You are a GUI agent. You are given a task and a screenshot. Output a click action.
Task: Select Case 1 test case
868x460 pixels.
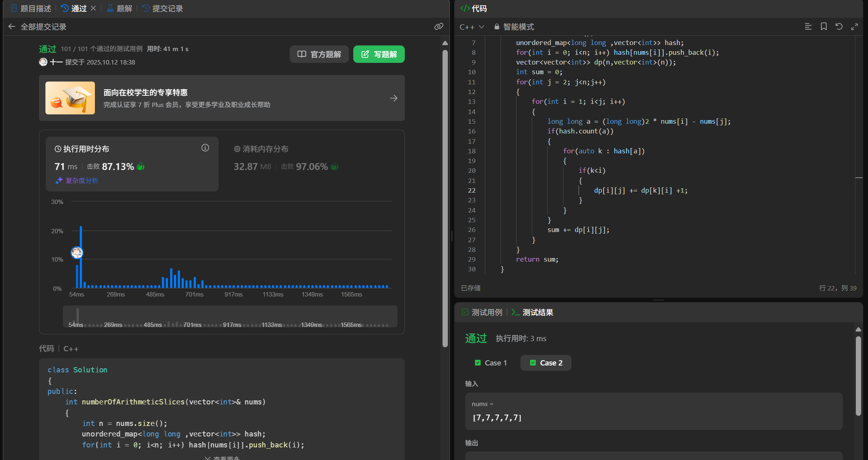pos(491,363)
